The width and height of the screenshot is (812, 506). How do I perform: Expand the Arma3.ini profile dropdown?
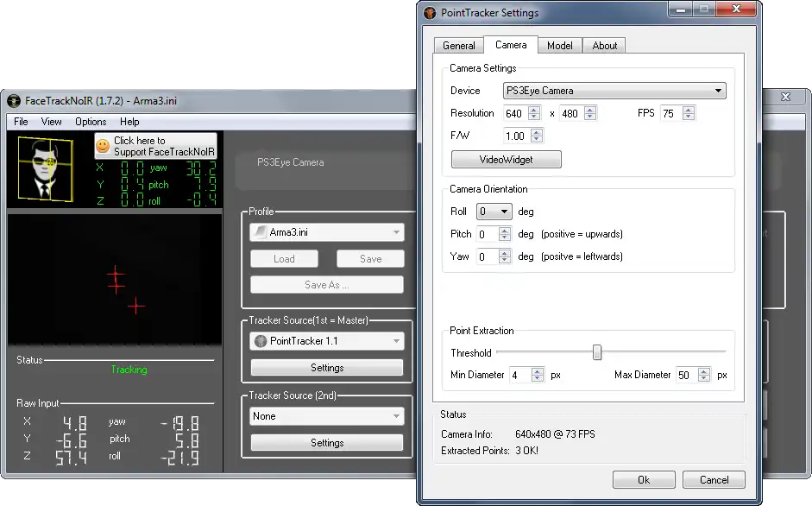coord(327,232)
